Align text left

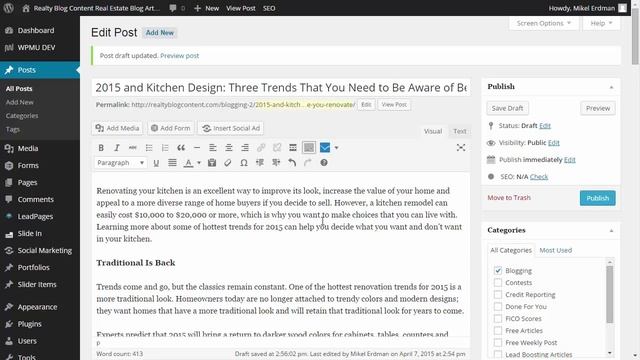coord(213,148)
